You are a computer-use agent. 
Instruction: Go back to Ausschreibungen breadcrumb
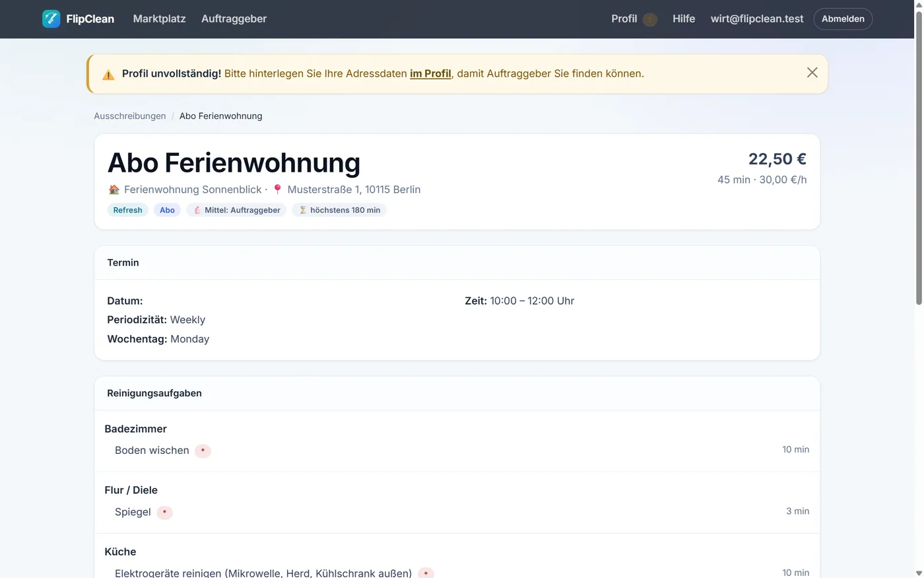[130, 116]
